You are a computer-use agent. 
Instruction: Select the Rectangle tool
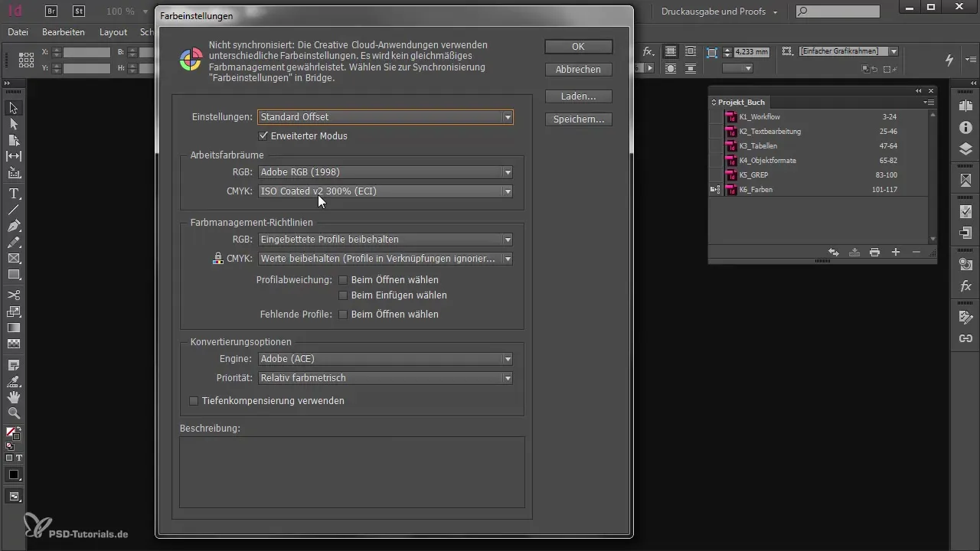click(14, 275)
